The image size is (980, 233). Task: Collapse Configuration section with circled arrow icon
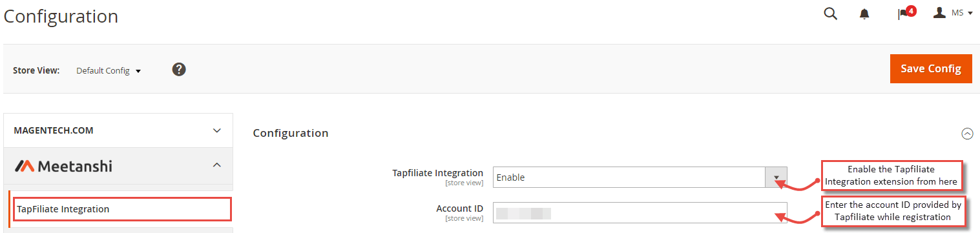[x=967, y=134]
